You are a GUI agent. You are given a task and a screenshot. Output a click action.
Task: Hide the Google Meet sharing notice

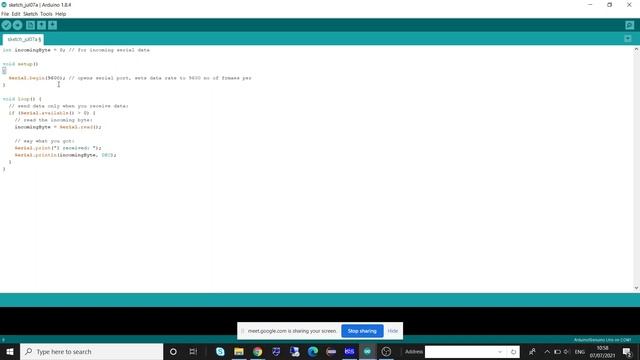(x=393, y=331)
